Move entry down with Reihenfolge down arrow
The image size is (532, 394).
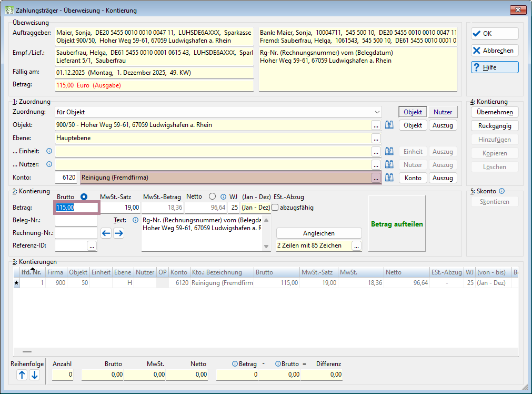pyautogui.click(x=35, y=375)
